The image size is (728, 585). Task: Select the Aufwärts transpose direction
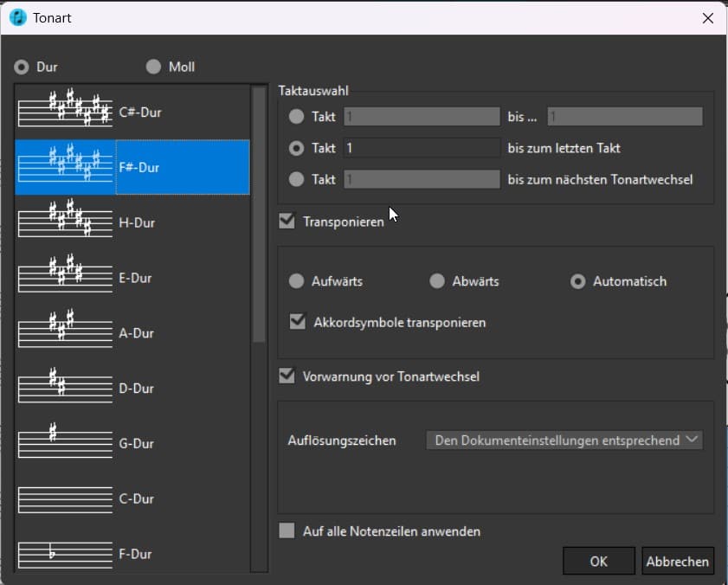pyautogui.click(x=297, y=281)
